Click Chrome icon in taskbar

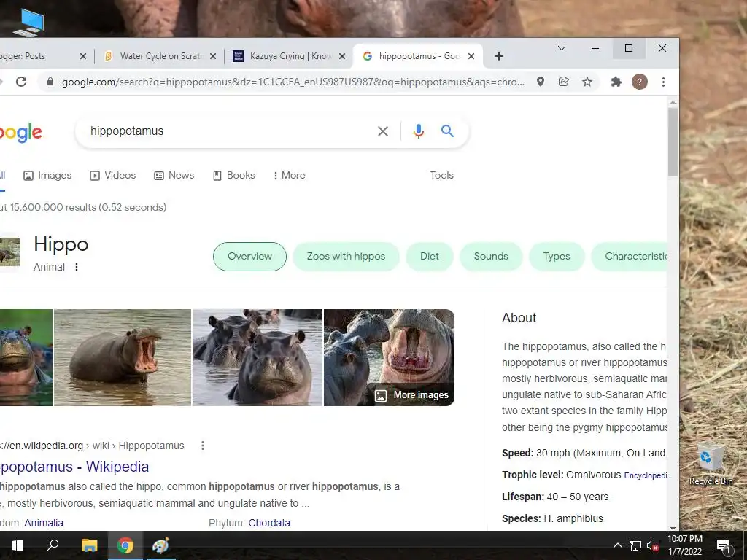125,545
